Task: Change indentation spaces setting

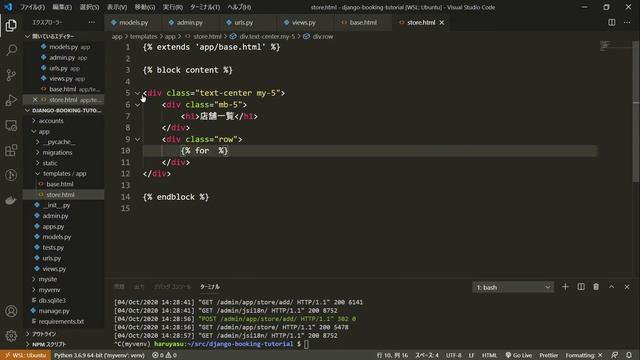Action: pos(427,355)
